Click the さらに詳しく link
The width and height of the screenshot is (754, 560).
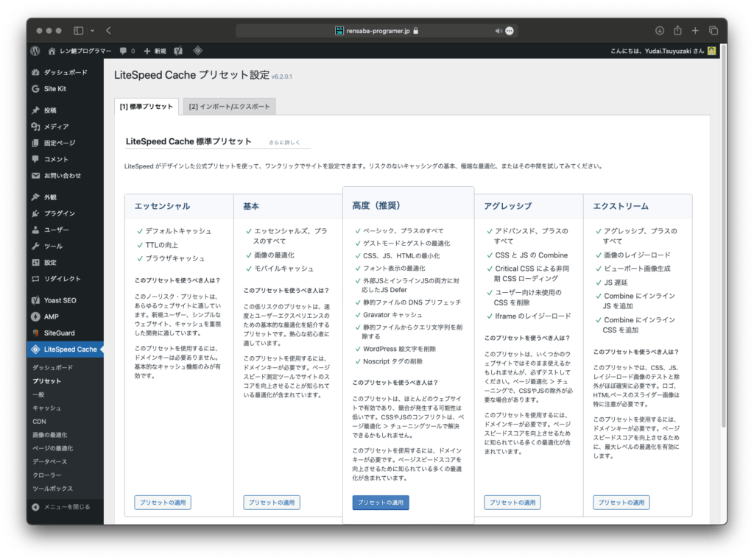(284, 141)
